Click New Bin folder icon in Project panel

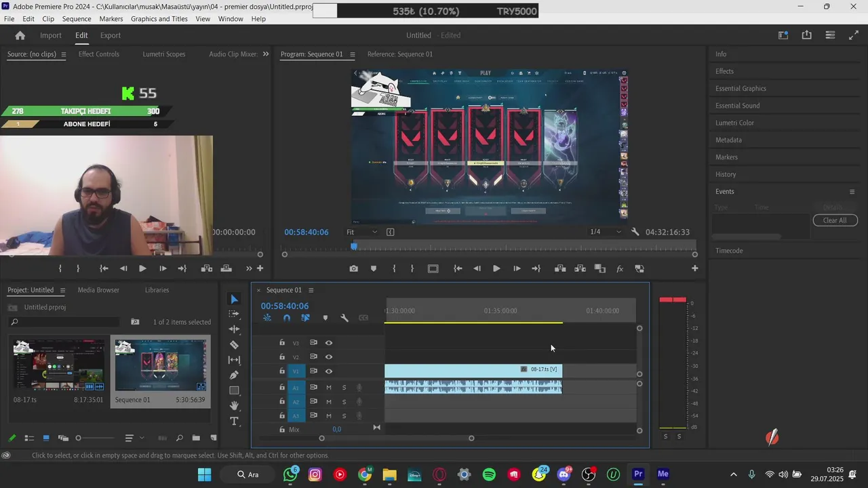click(196, 438)
